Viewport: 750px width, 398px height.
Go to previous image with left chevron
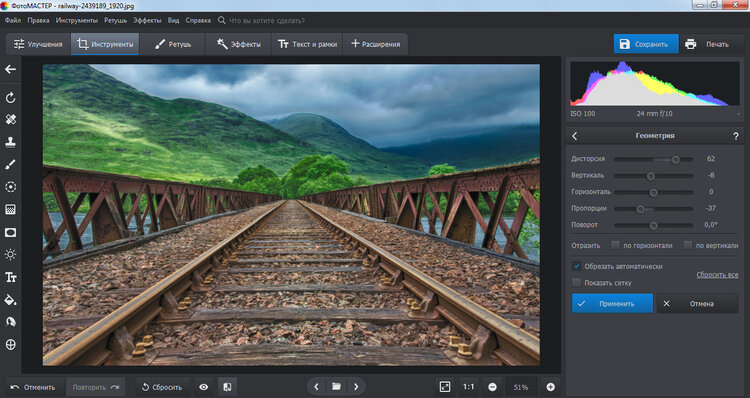[x=316, y=387]
